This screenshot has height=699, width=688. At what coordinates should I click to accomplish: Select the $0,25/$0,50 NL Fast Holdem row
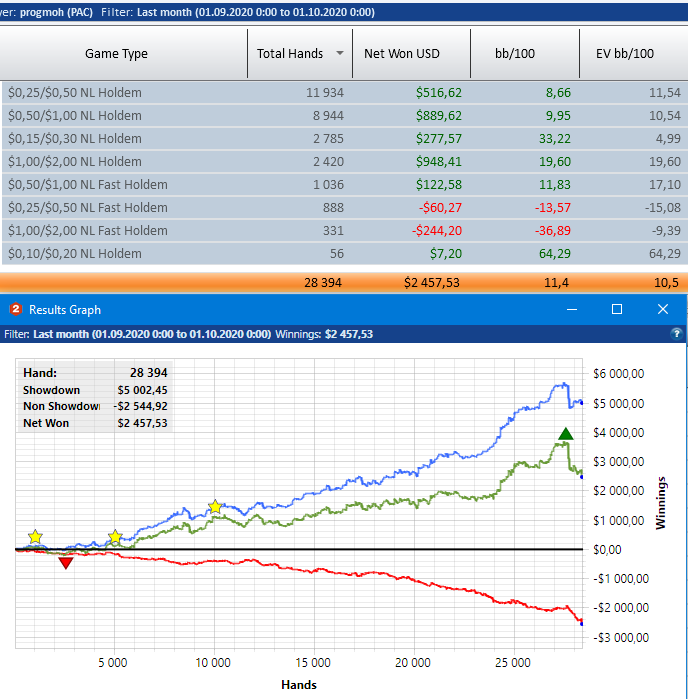345,208
